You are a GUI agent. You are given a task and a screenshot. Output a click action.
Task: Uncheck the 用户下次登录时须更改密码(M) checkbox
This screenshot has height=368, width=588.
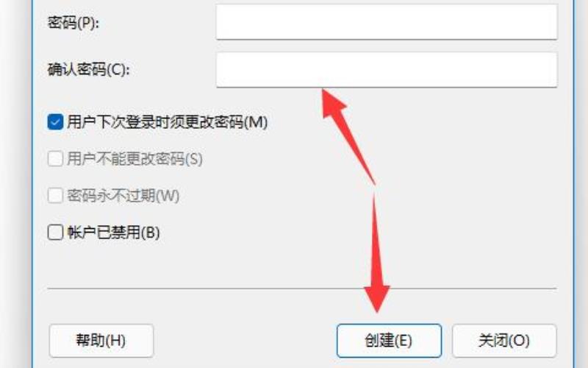[x=55, y=122]
